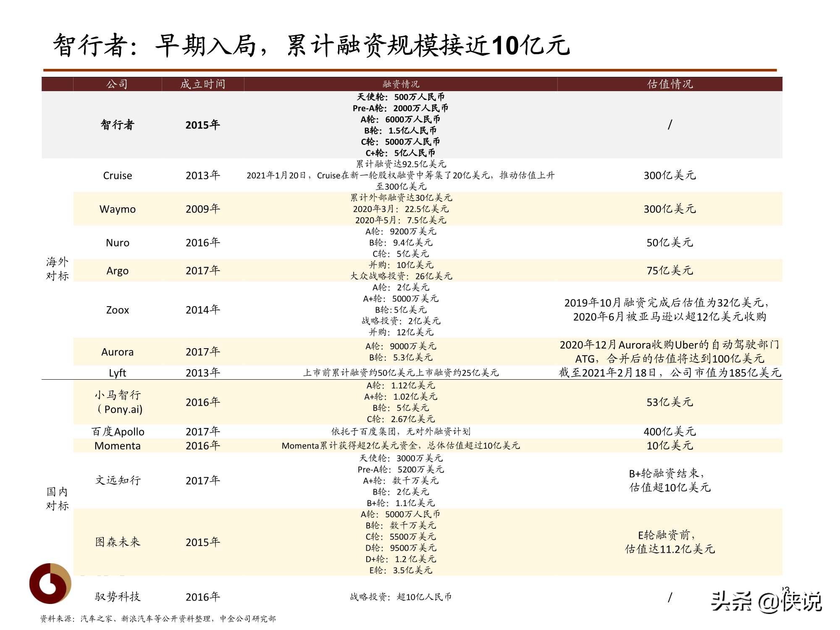Click the text 2020年6月被亚马逊以超12亿美元收购
840x630 pixels.
(x=670, y=317)
